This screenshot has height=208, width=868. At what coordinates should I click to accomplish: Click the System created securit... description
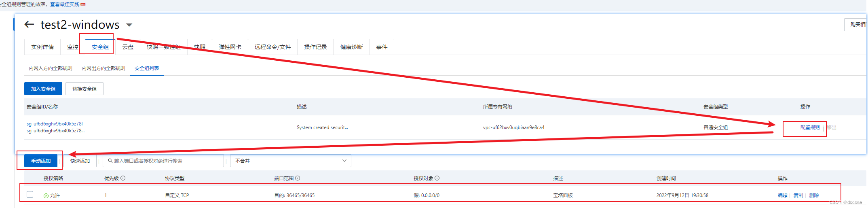coord(322,127)
